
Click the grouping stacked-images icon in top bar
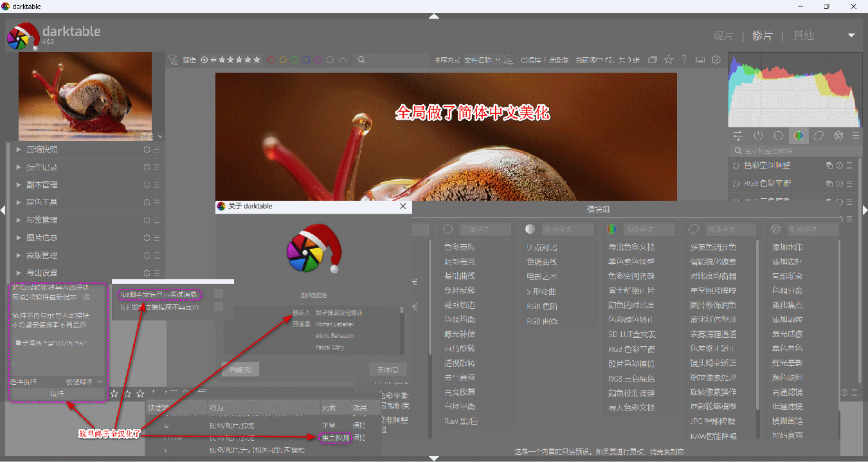point(653,60)
